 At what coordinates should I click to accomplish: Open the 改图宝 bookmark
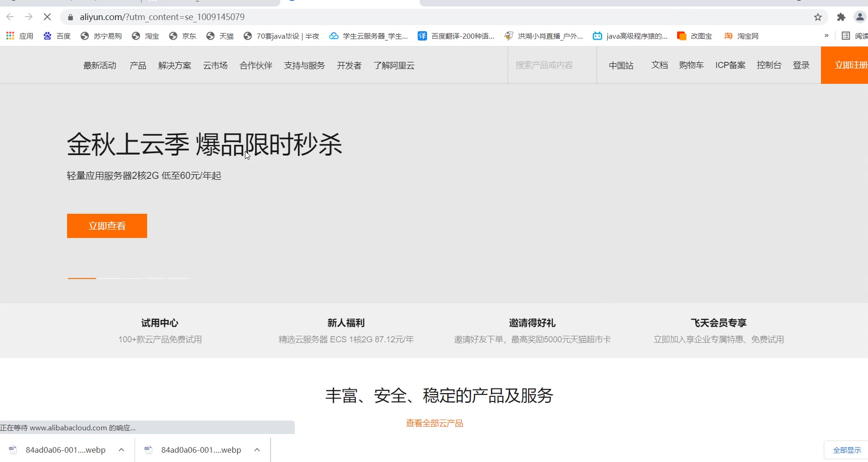[694, 36]
